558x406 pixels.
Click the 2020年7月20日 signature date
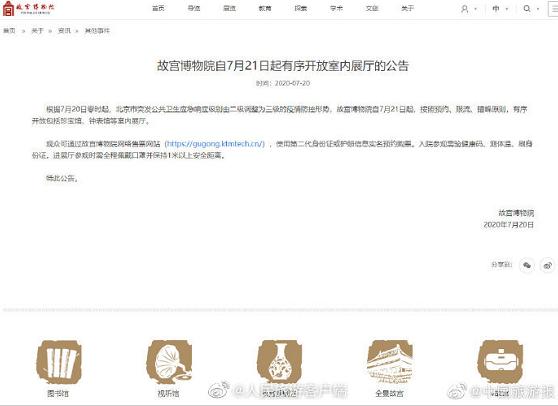(509, 225)
